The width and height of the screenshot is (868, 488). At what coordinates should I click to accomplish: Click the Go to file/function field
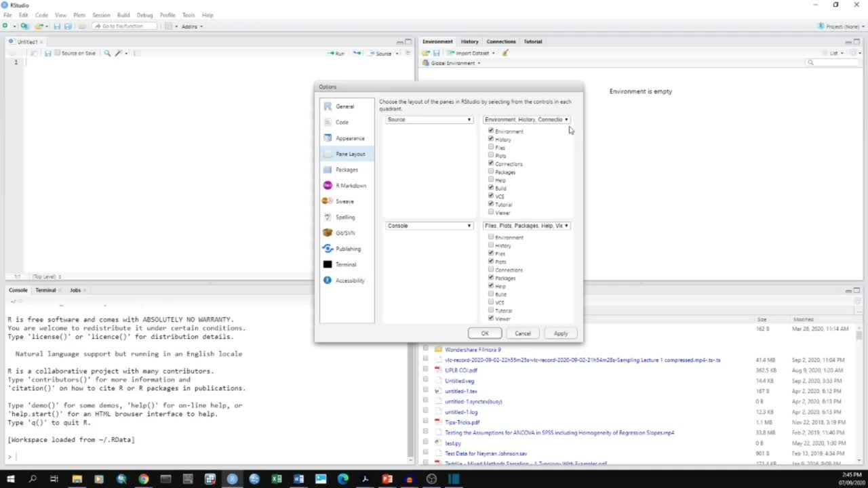click(x=124, y=26)
